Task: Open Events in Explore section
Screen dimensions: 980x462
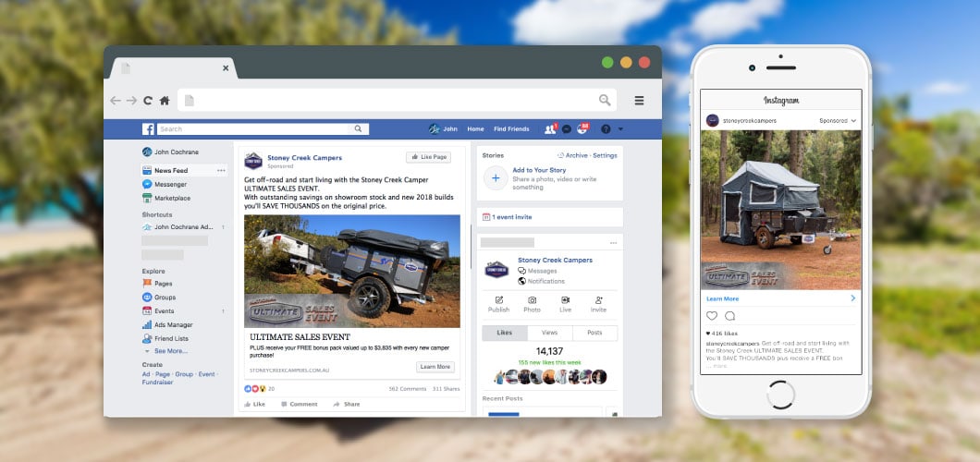Action: [x=158, y=310]
